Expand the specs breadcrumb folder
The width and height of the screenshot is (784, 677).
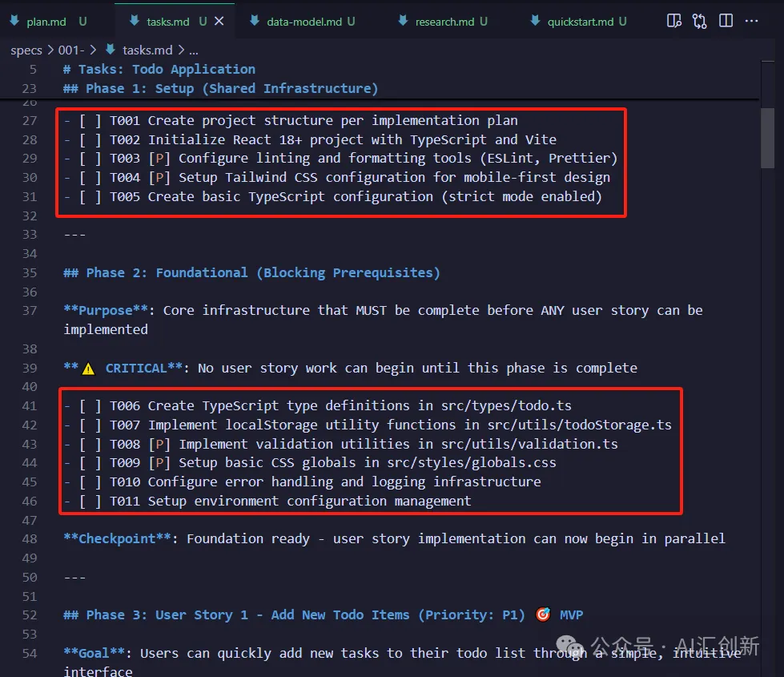26,50
